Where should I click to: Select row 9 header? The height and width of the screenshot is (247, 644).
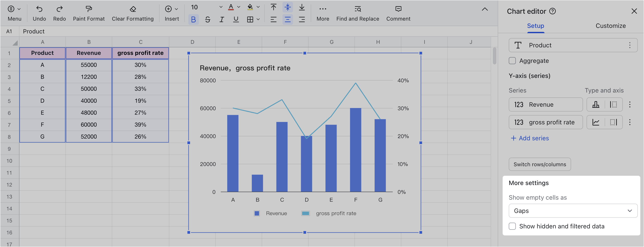click(10, 149)
